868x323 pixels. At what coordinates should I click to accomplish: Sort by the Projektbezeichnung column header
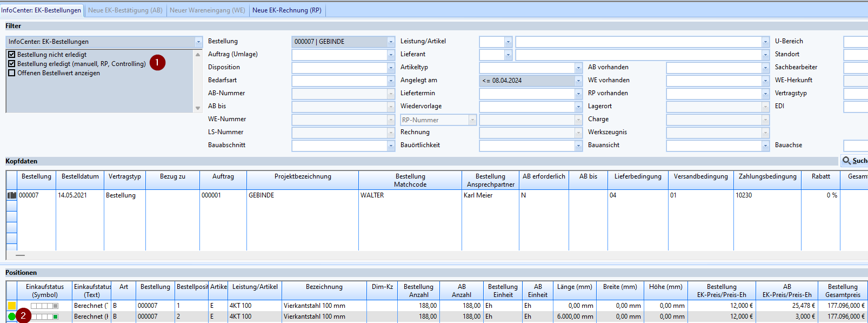point(303,176)
